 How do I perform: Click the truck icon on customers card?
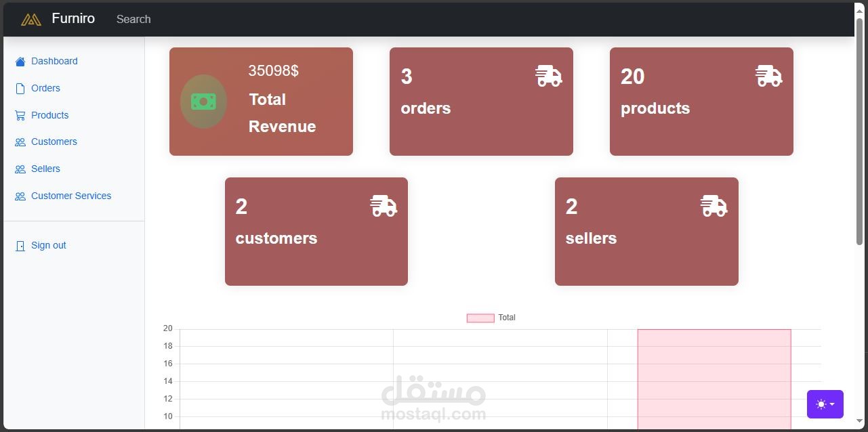384,206
